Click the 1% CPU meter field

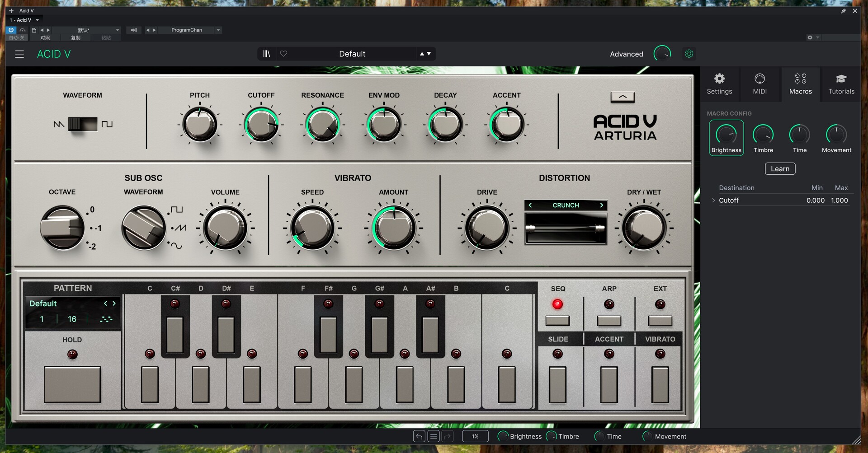(475, 436)
